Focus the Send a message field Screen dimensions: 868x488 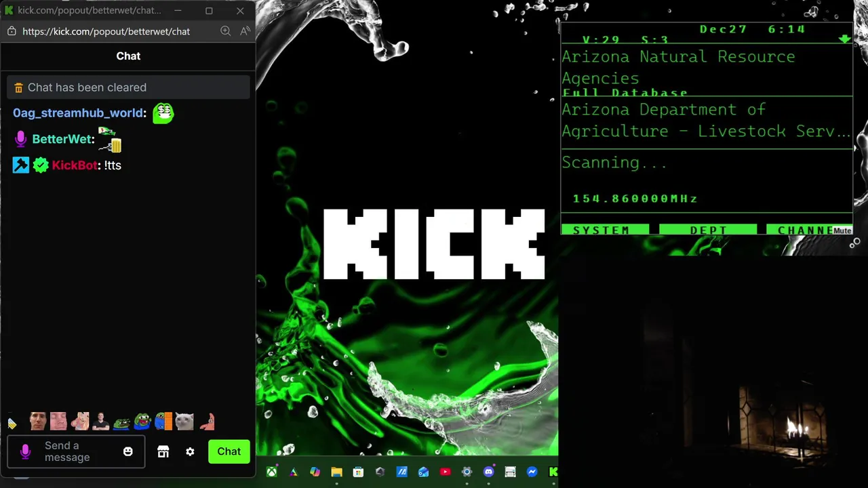click(x=76, y=451)
